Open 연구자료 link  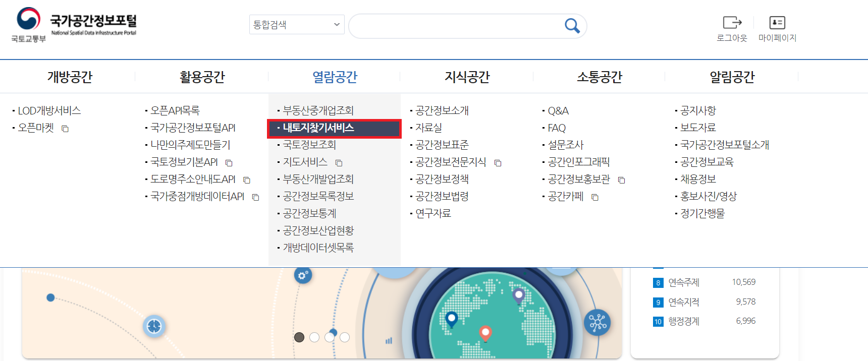(x=433, y=213)
